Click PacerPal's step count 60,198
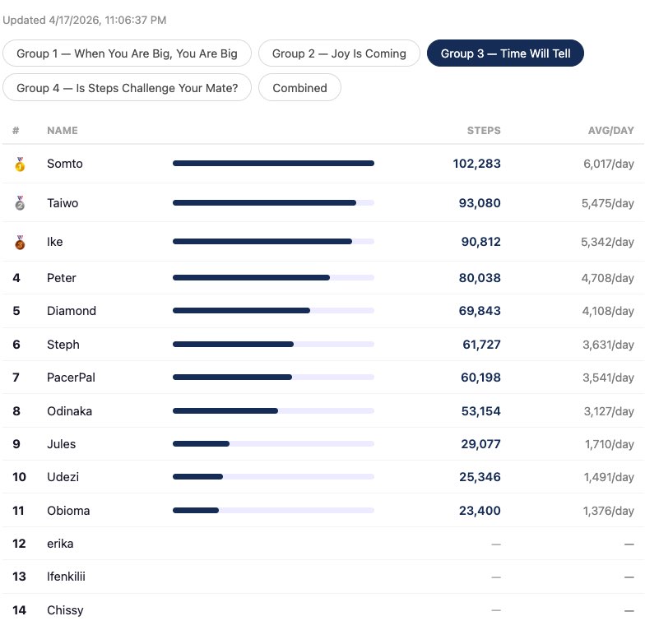Screen dimensions: 645x644 coord(480,378)
